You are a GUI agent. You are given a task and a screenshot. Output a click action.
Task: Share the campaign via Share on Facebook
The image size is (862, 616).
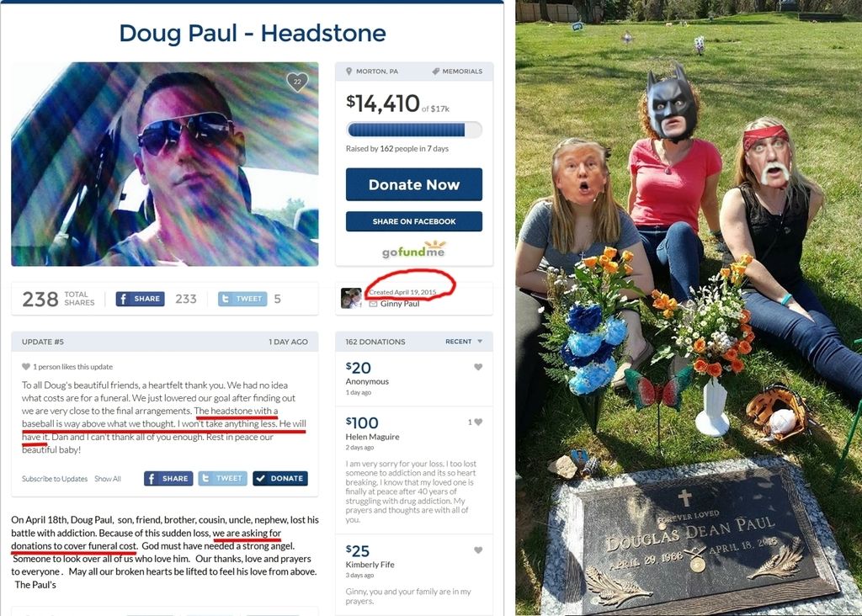pyautogui.click(x=414, y=221)
